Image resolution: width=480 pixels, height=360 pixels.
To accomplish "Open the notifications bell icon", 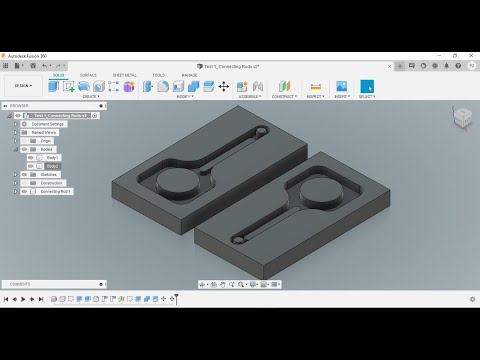I will [447, 66].
